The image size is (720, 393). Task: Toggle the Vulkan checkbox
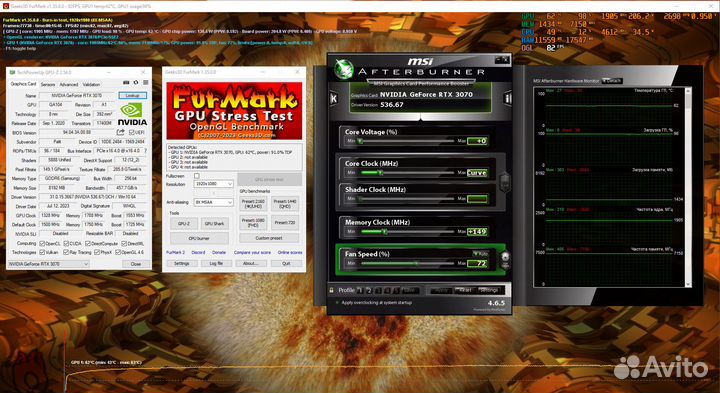click(42, 253)
